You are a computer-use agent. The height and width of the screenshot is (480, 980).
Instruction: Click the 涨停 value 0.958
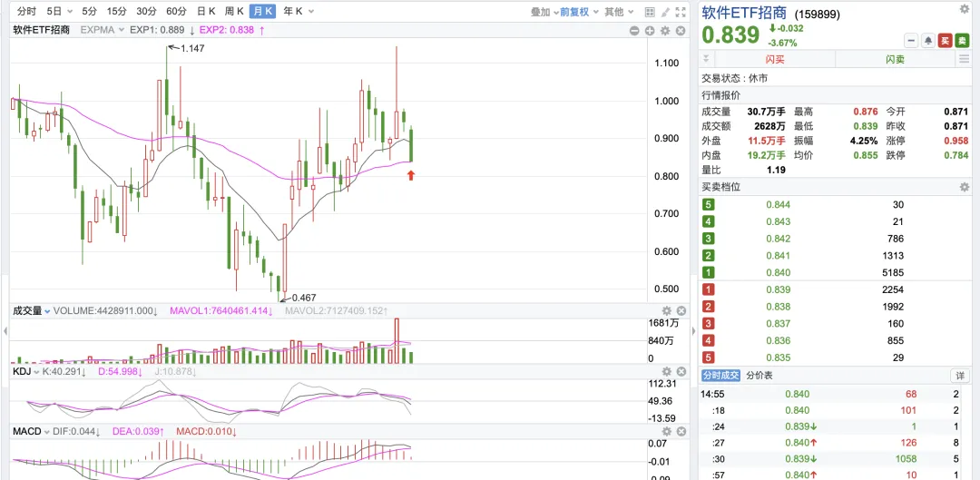coord(956,141)
